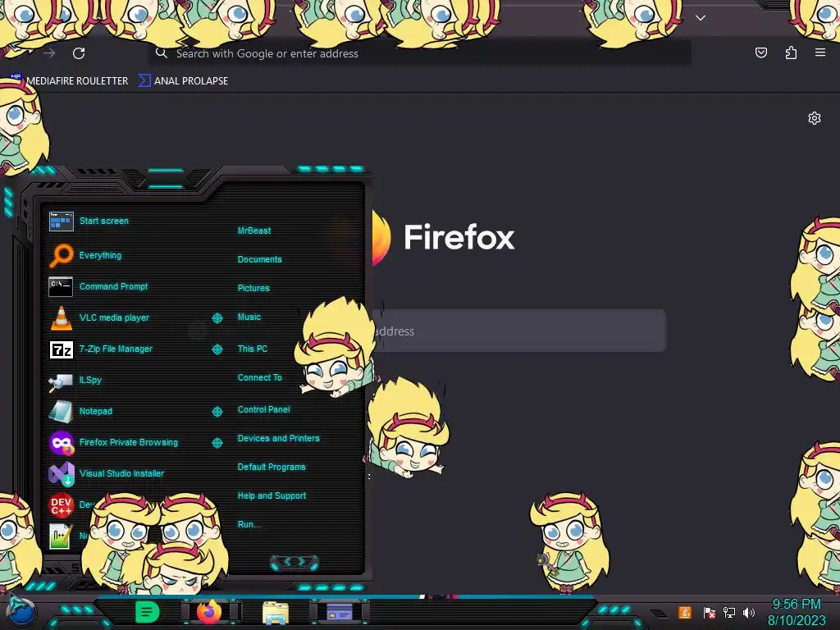840x630 pixels.
Task: Click the new tab page search box
Action: (518, 331)
